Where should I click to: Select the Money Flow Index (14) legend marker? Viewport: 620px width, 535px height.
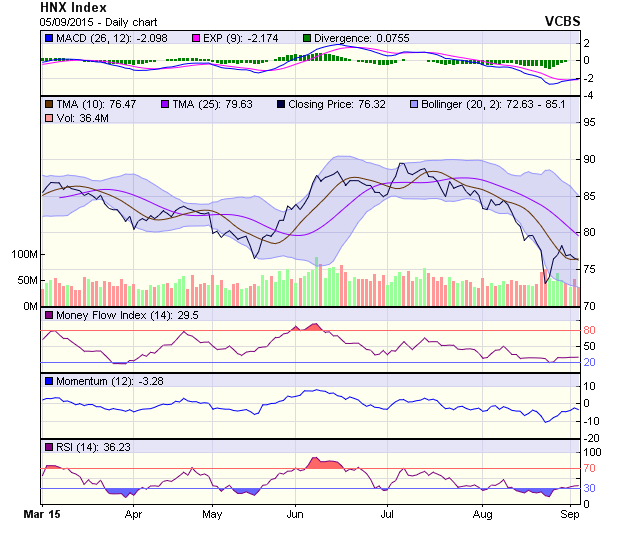pos(48,315)
